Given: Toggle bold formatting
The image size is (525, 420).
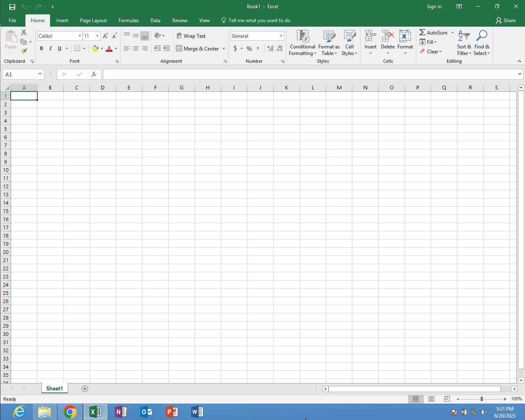Looking at the screenshot, I should point(41,48).
